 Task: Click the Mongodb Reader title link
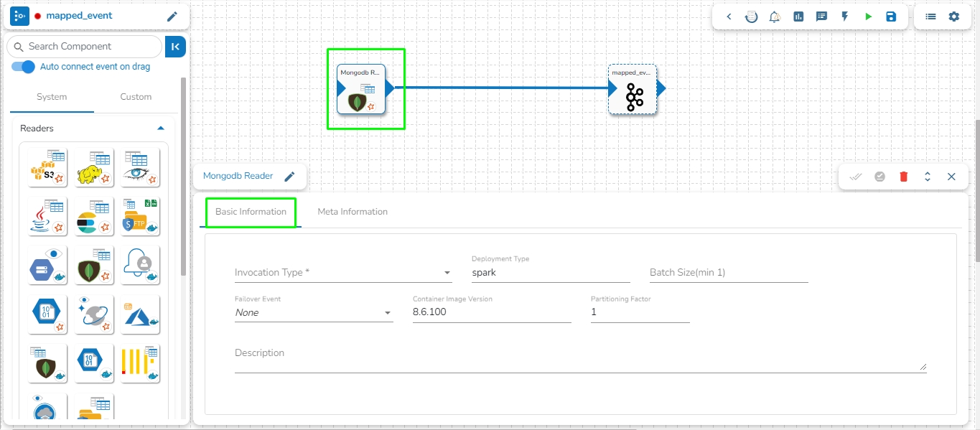tap(238, 176)
